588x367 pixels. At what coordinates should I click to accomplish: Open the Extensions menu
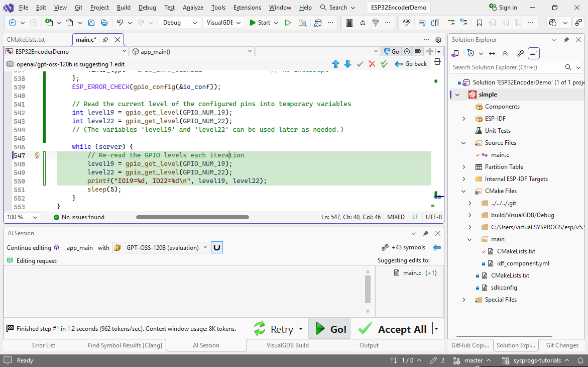pos(247,8)
